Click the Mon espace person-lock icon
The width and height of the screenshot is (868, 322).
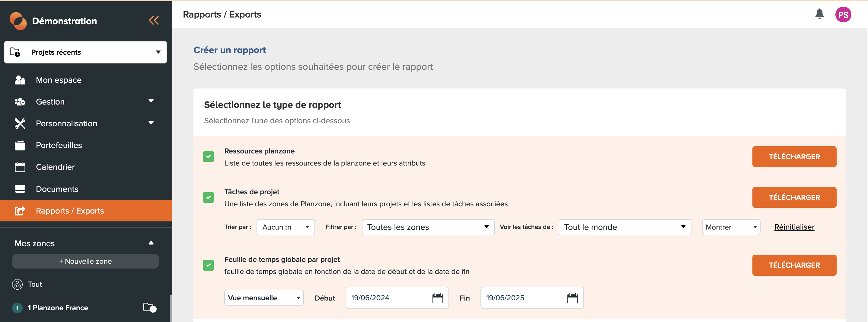pos(20,80)
